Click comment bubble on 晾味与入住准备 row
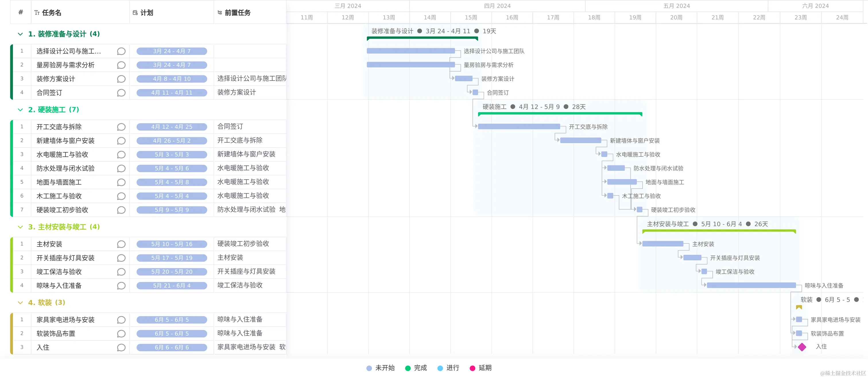868x378 pixels. click(x=121, y=286)
